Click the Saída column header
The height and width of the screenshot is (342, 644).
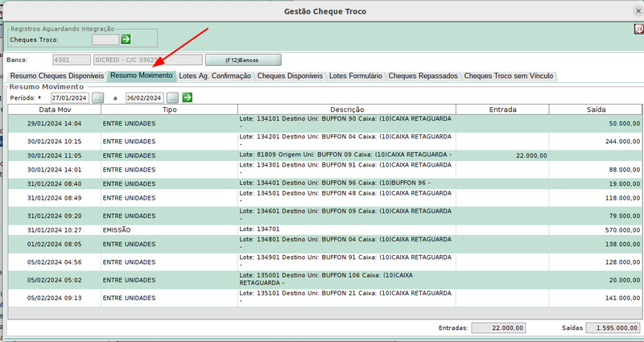[x=596, y=109]
